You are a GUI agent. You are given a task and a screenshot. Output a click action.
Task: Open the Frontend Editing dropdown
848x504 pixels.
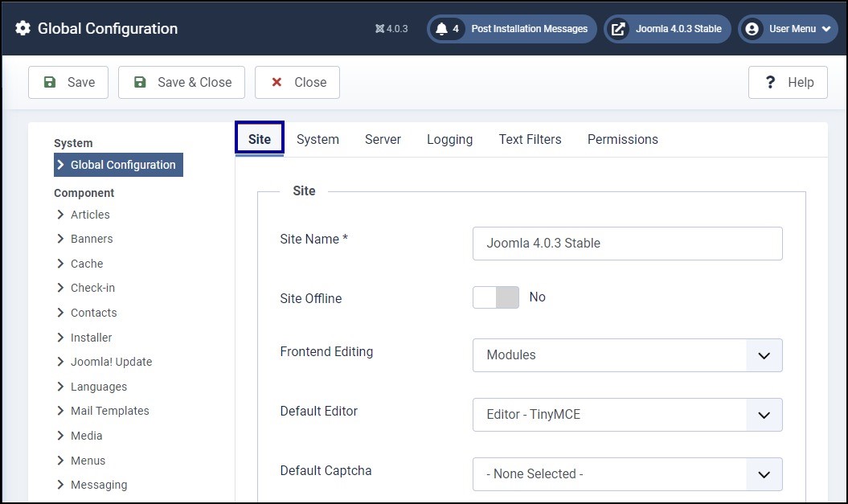pos(627,355)
